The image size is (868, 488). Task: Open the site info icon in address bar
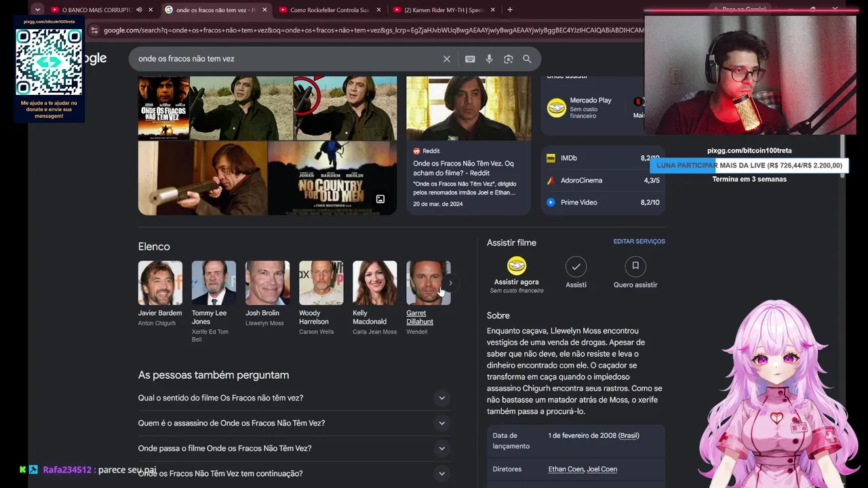pos(94,30)
